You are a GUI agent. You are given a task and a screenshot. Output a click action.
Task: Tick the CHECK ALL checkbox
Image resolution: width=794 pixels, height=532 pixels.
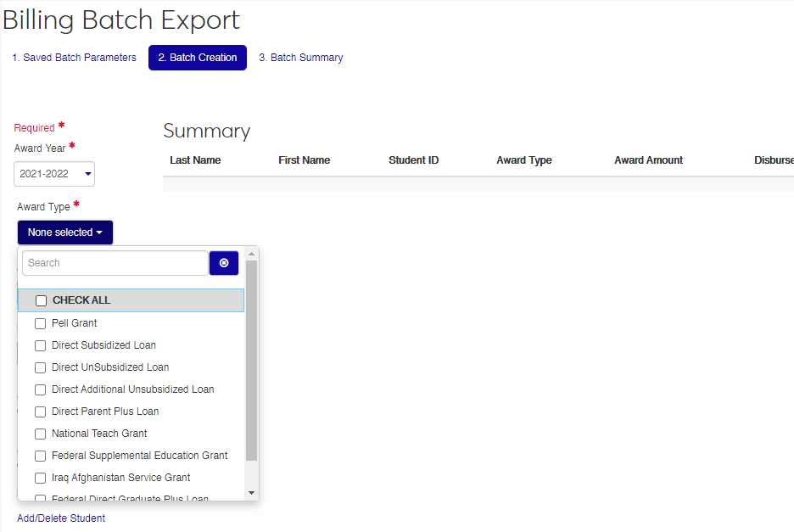[x=41, y=300]
